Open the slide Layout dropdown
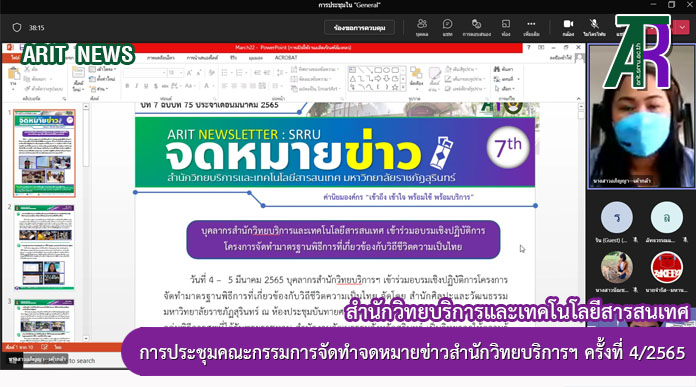The height and width of the screenshot is (387, 696). [102, 69]
